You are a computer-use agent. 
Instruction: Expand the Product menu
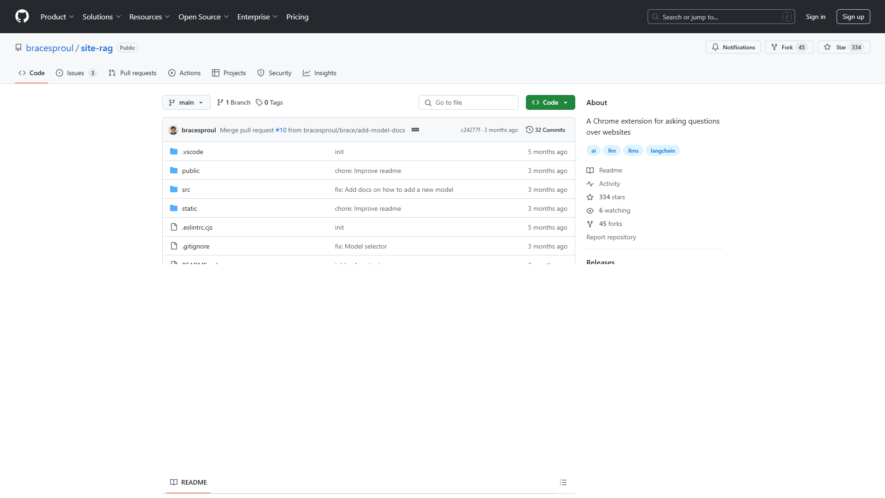[57, 17]
